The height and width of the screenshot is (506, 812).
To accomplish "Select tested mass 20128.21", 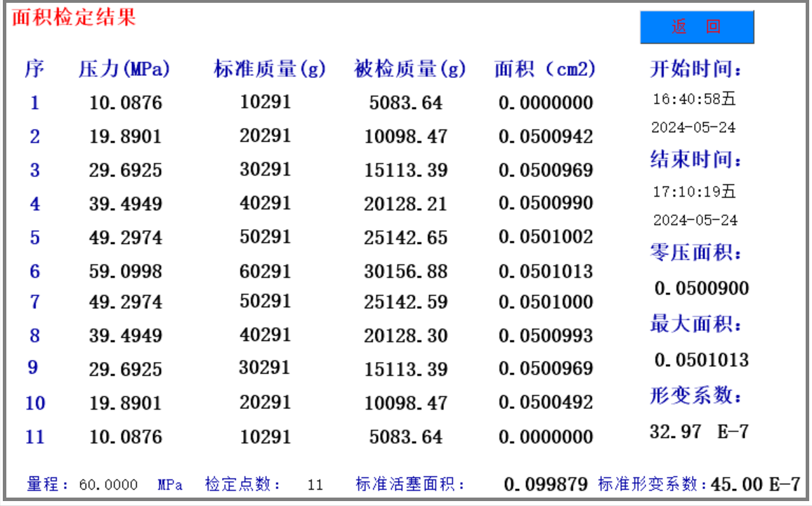I will point(406,204).
